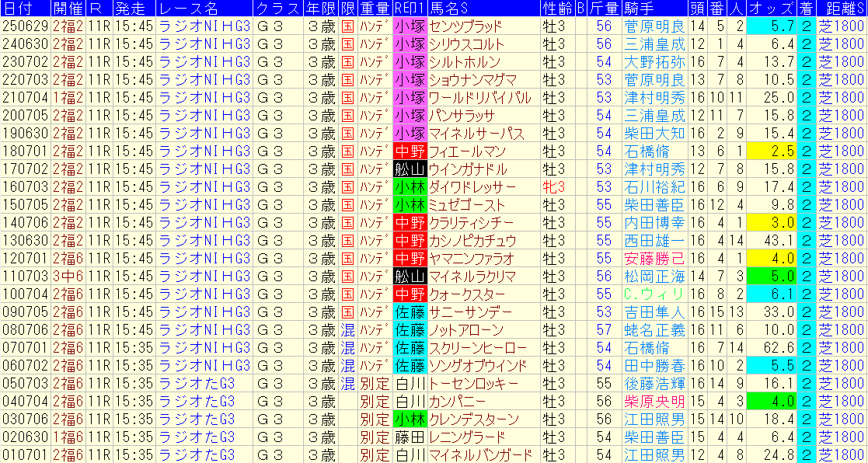Click horse name ショウナンマグマ

(x=472, y=79)
